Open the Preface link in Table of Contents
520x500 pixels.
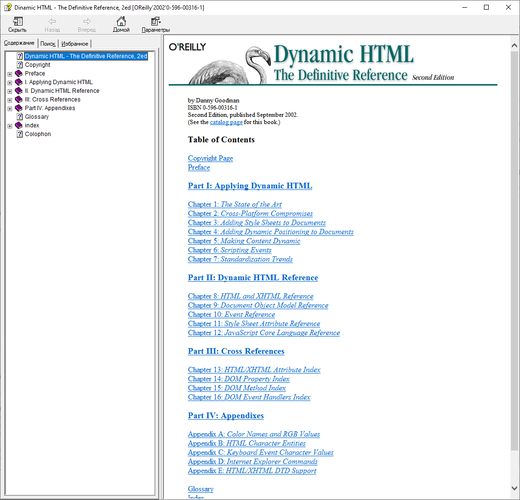199,167
